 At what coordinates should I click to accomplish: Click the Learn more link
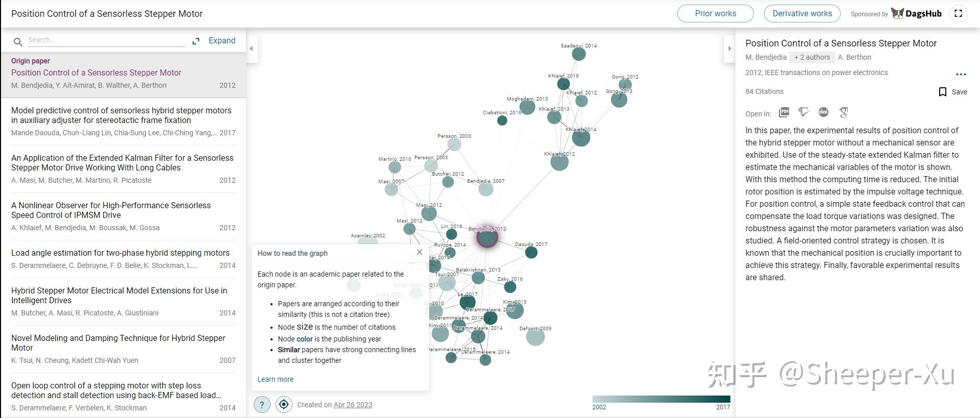coord(275,379)
